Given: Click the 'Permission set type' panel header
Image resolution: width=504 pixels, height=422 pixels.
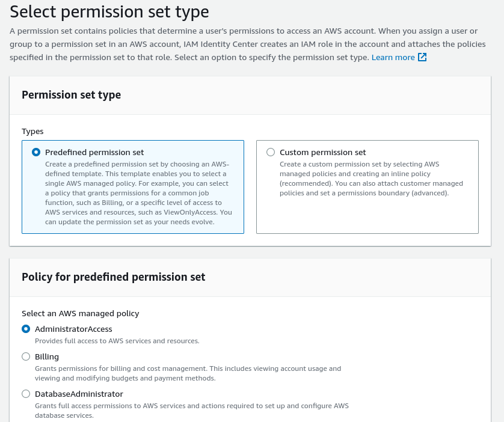Looking at the screenshot, I should click(x=71, y=95).
